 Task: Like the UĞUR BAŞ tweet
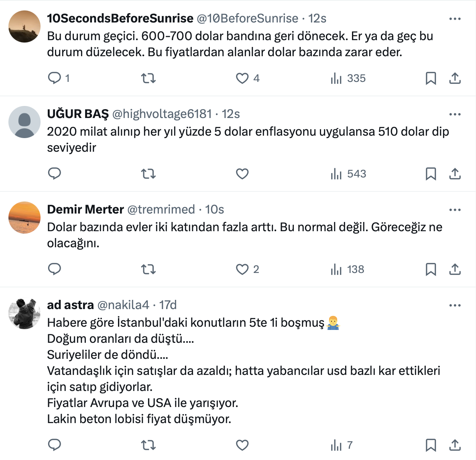click(242, 173)
